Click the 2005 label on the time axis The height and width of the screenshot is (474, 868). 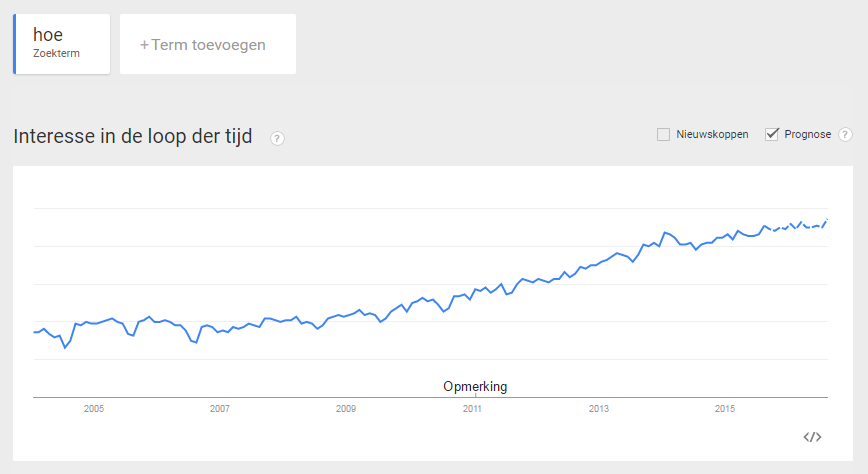pyautogui.click(x=94, y=409)
